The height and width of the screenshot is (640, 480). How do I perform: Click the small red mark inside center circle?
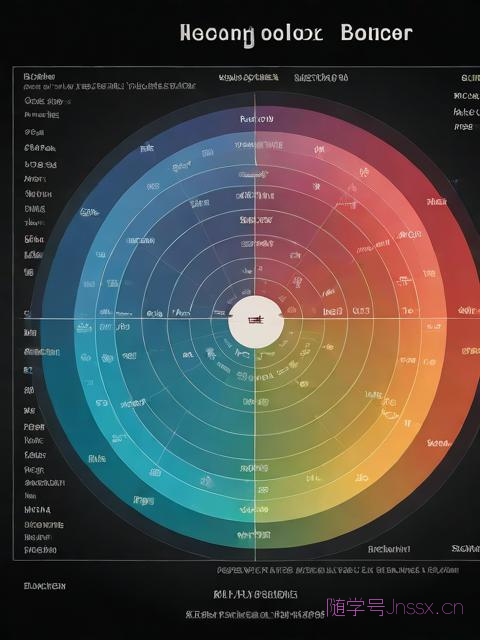pyautogui.click(x=256, y=320)
